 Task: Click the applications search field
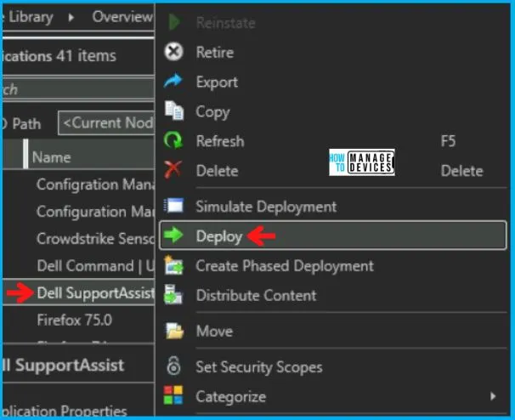78,89
